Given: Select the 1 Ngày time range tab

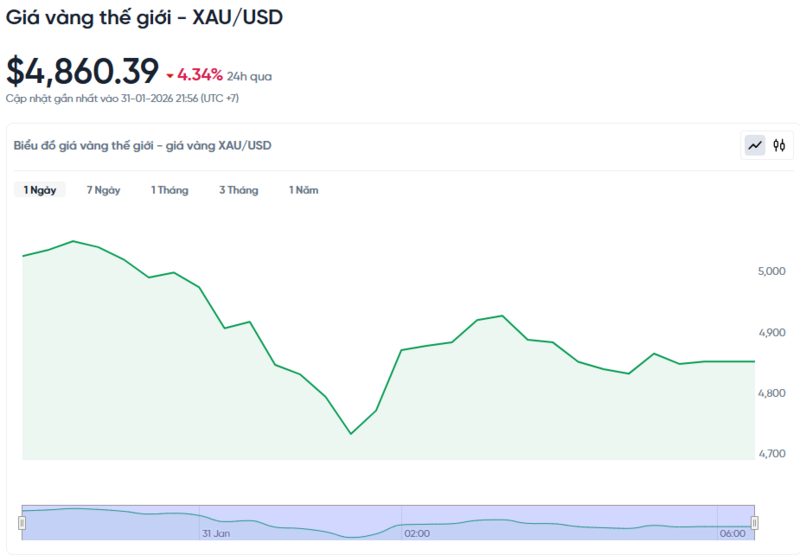Looking at the screenshot, I should (x=40, y=190).
